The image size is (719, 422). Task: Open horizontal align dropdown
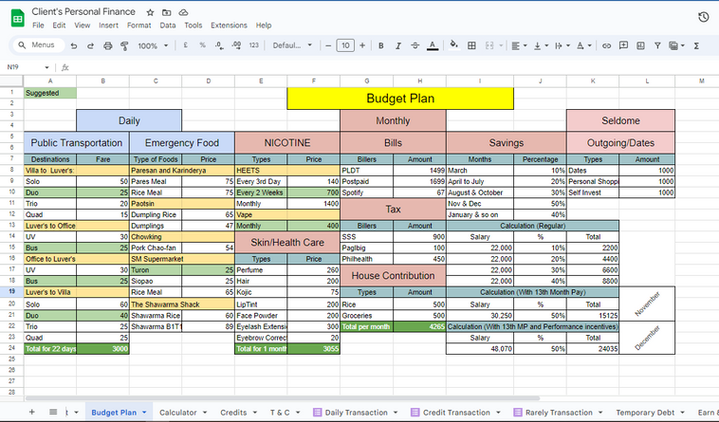click(519, 45)
